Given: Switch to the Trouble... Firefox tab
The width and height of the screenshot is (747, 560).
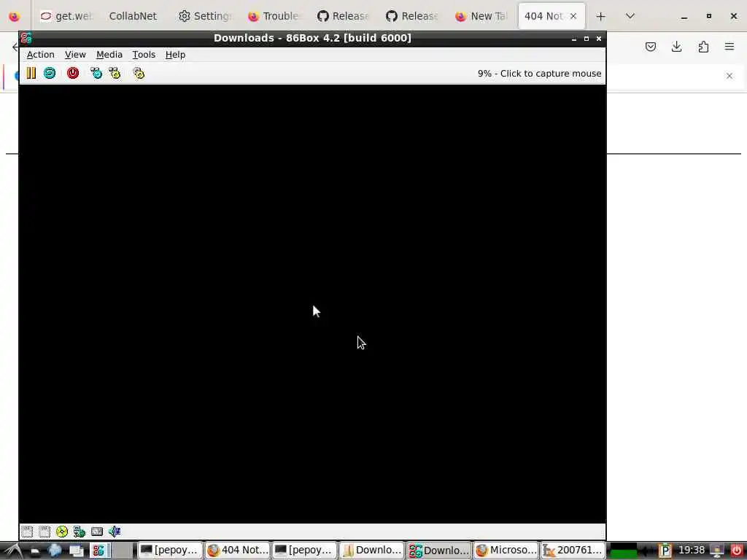Looking at the screenshot, I should pyautogui.click(x=274, y=16).
